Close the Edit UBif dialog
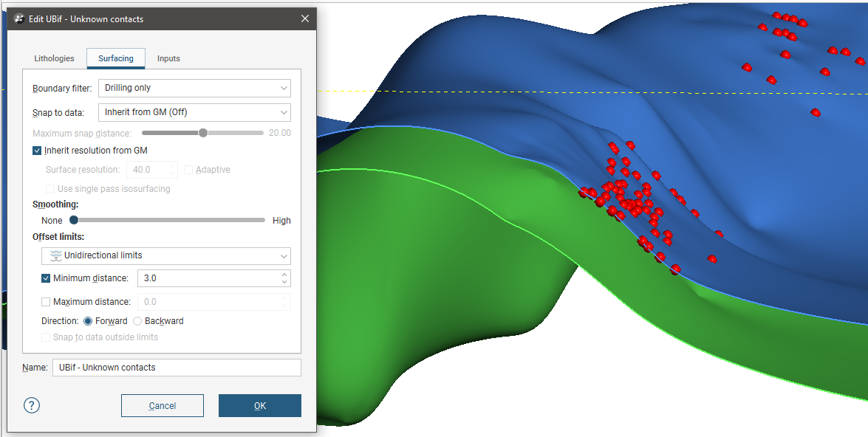 (x=304, y=18)
